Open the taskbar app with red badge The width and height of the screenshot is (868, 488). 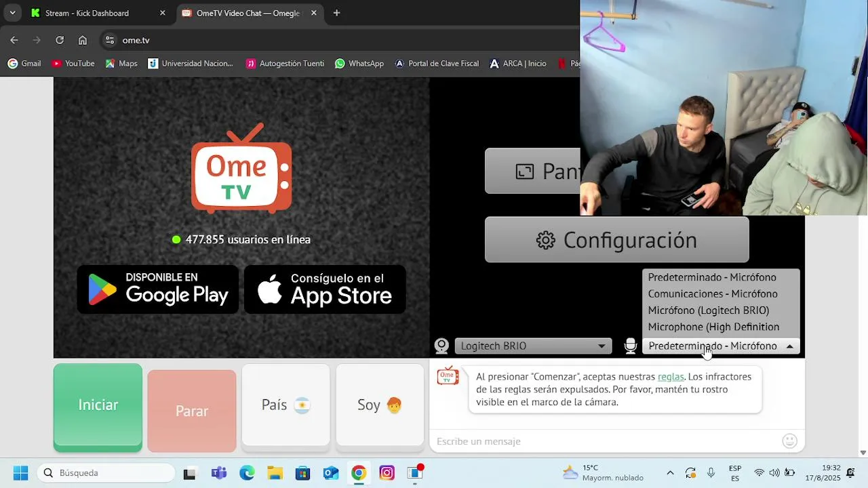point(415,473)
